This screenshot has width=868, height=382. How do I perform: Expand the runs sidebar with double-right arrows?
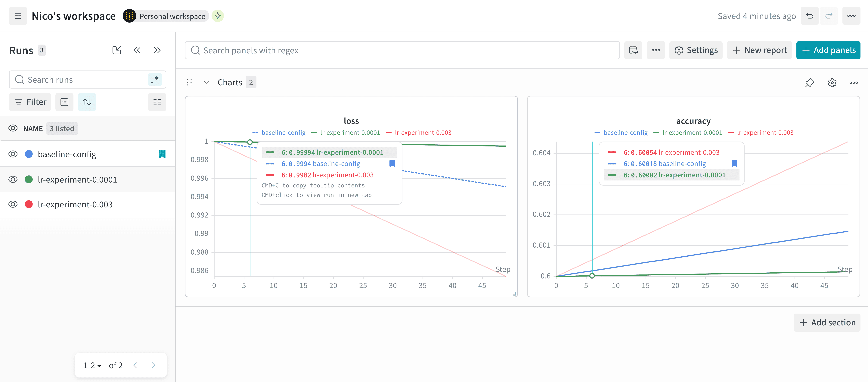tap(157, 50)
